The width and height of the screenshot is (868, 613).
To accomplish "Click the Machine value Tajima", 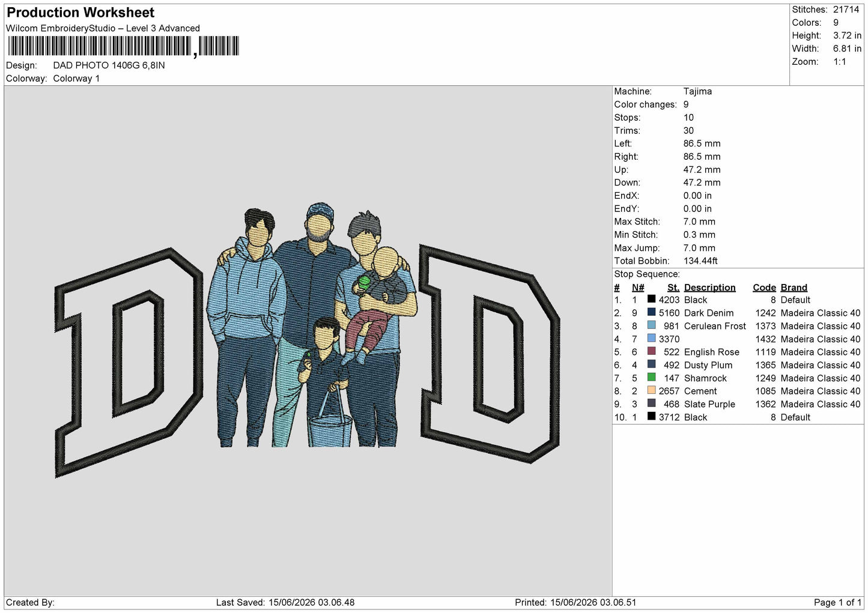I will tap(697, 91).
